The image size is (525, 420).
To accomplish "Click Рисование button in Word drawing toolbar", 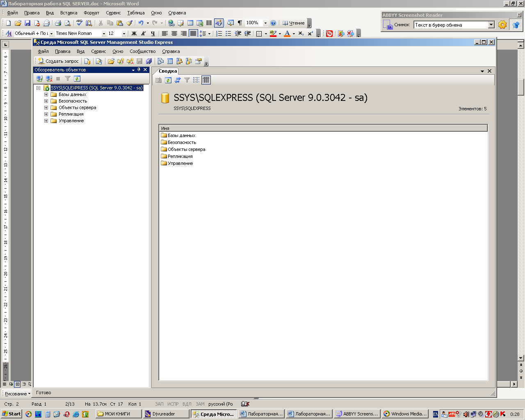I will click(x=17, y=394).
